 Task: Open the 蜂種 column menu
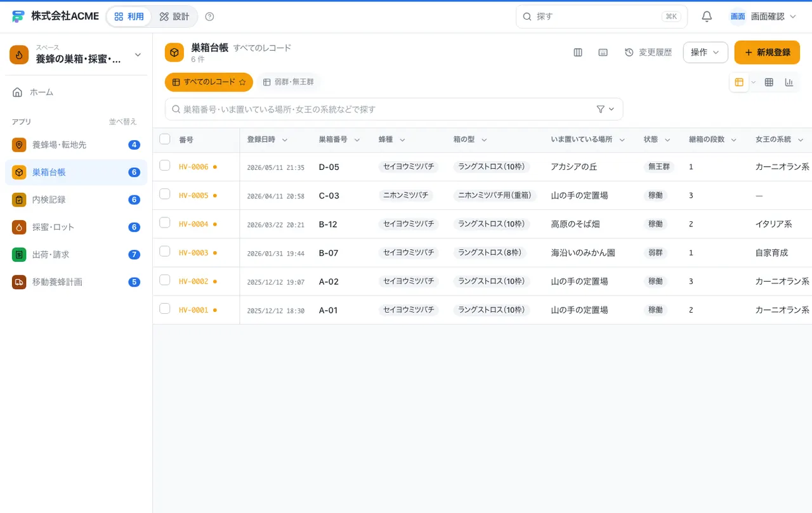coord(402,140)
